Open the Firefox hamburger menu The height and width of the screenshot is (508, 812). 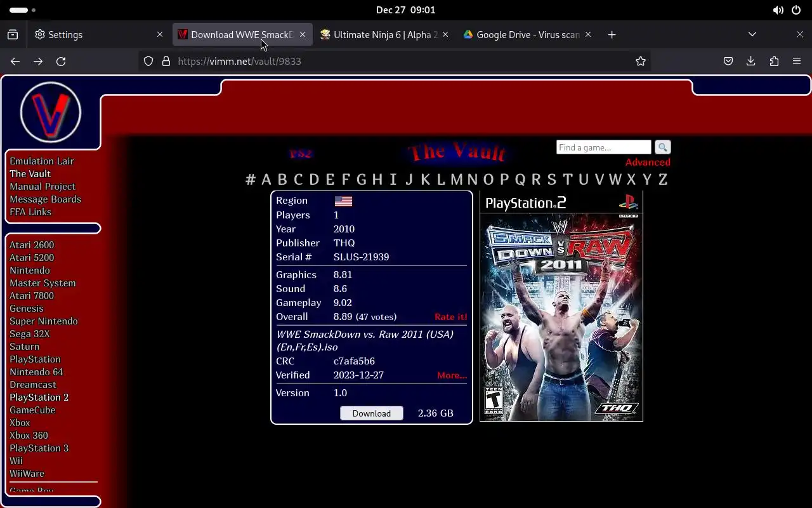(x=797, y=61)
